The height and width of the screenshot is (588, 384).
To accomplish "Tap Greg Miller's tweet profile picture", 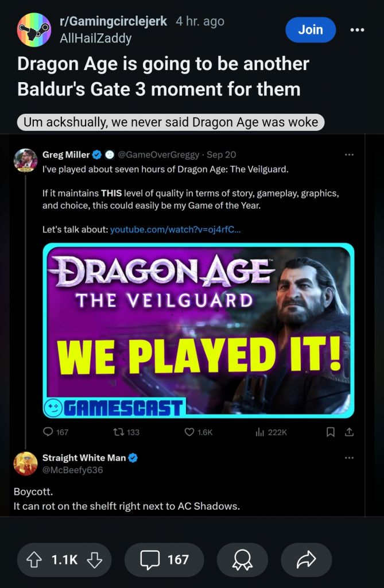I will [x=25, y=161].
